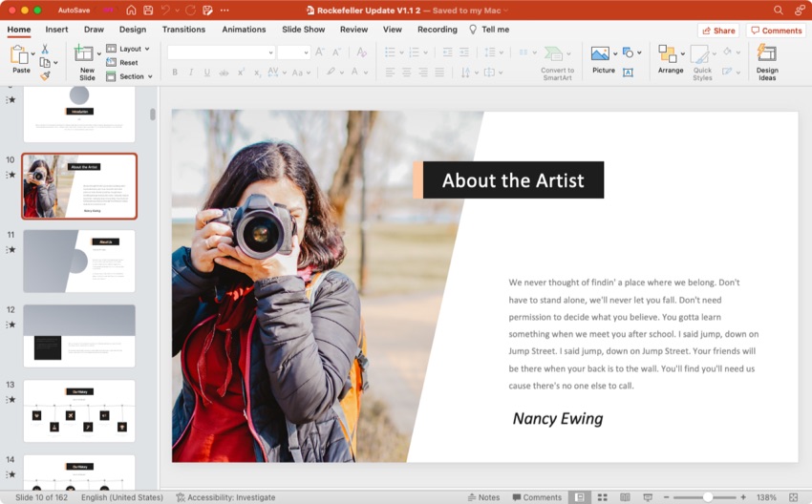Viewport: 812px width, 504px height.
Task: Open the three-dots more commands menu
Action: (x=224, y=10)
